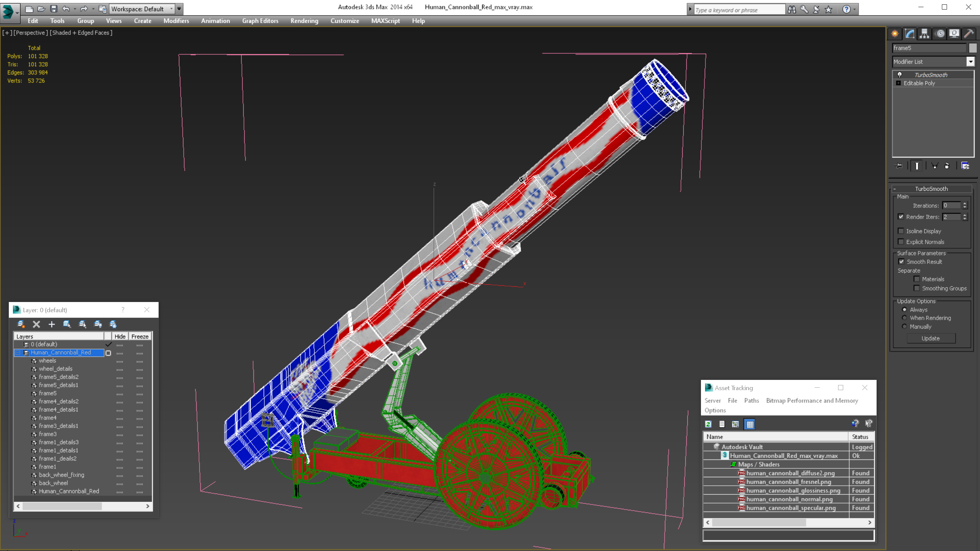Click Remove Modifier trash icon
The image size is (980, 551).
coord(947,165)
